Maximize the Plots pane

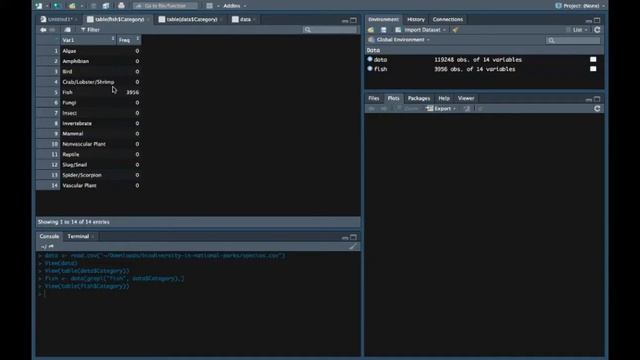click(597, 99)
